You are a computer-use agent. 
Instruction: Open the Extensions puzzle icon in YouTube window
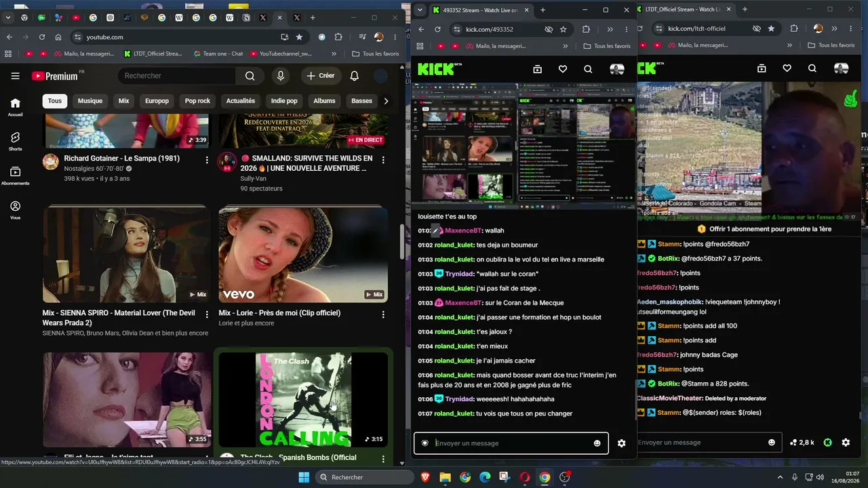[339, 37]
